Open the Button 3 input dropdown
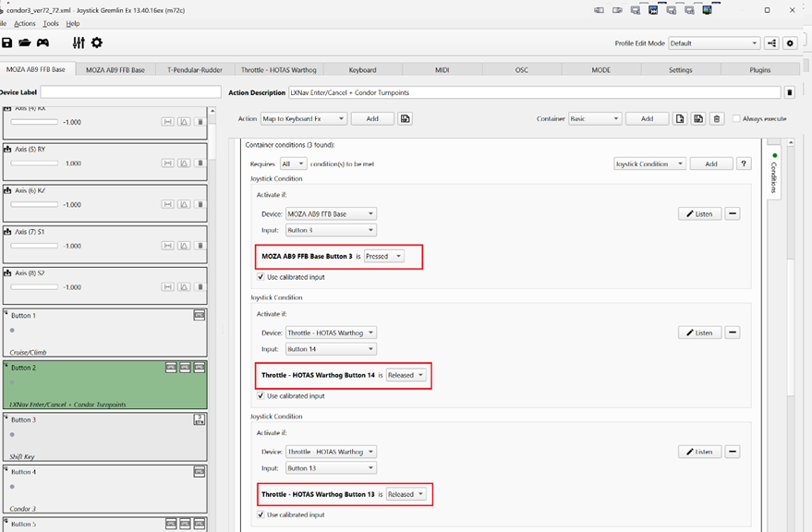 pyautogui.click(x=331, y=230)
